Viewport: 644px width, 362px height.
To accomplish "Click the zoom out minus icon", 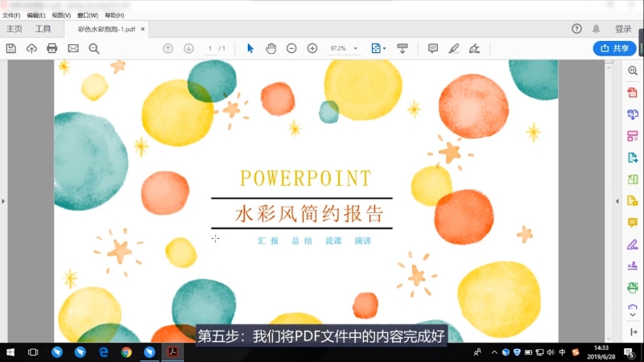I will (x=291, y=48).
